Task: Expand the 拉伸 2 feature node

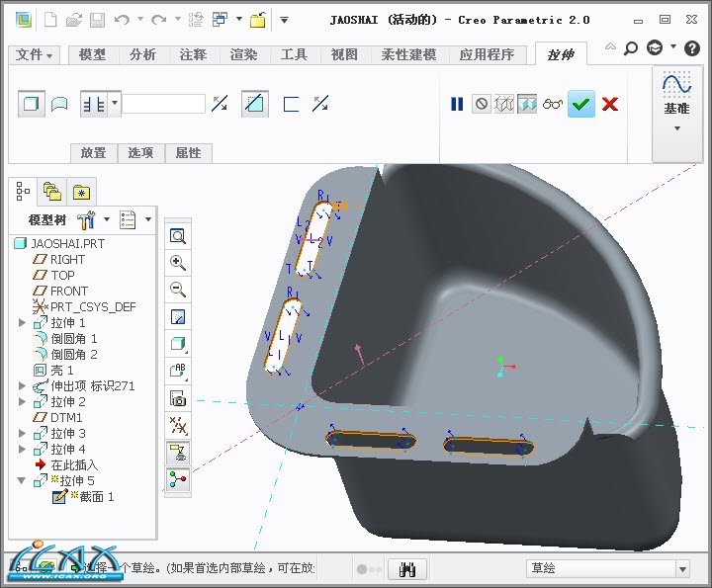Action: (22, 401)
